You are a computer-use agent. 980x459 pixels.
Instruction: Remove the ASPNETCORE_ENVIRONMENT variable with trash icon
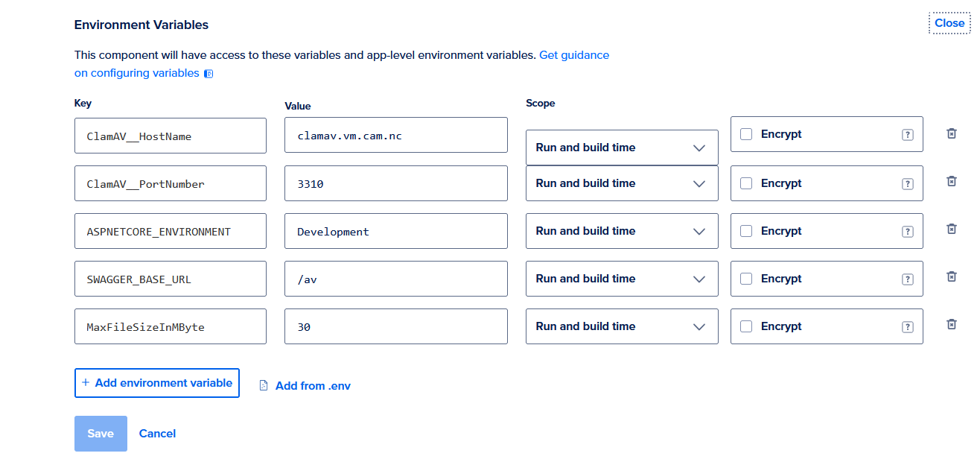coord(951,229)
